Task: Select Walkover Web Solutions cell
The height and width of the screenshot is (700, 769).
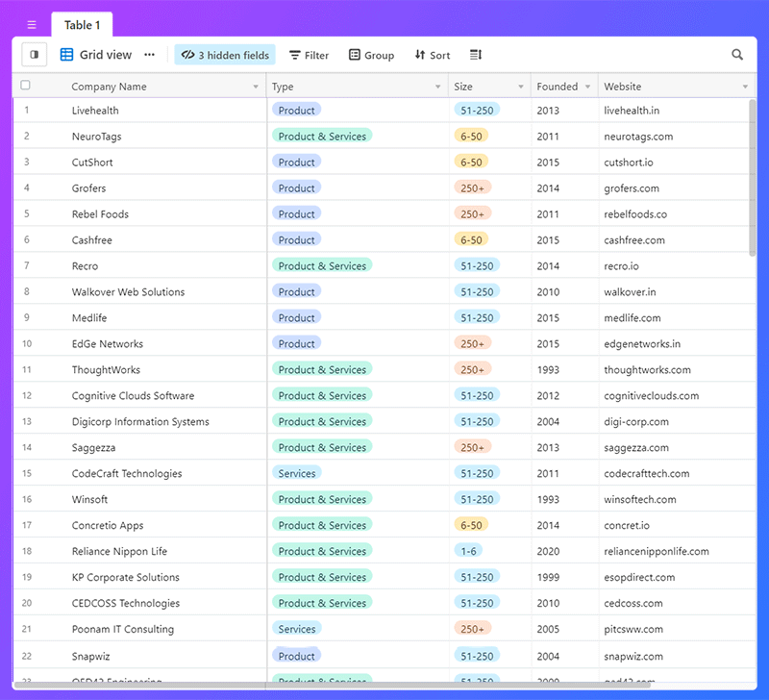Action: pyautogui.click(x=139, y=292)
